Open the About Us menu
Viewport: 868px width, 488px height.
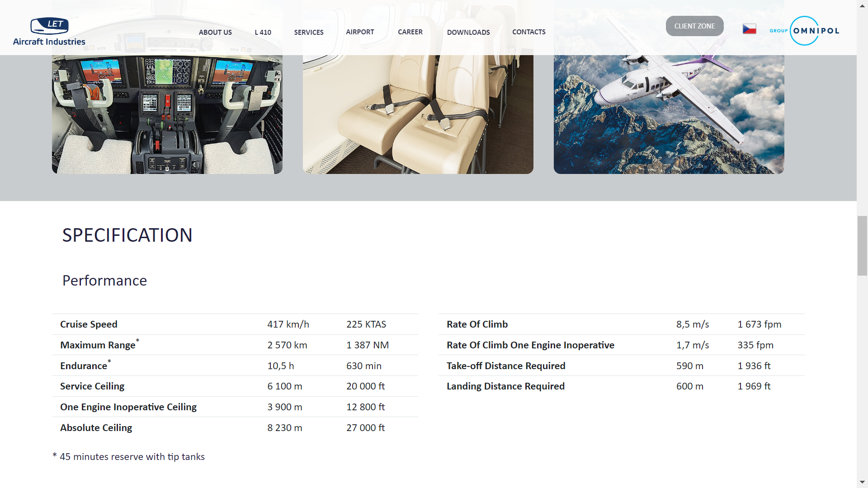tap(215, 32)
